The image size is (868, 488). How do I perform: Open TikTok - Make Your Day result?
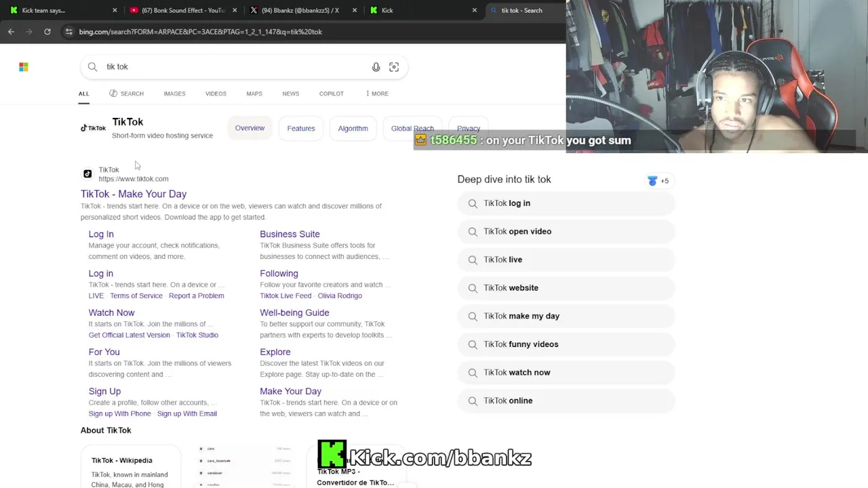[134, 194]
